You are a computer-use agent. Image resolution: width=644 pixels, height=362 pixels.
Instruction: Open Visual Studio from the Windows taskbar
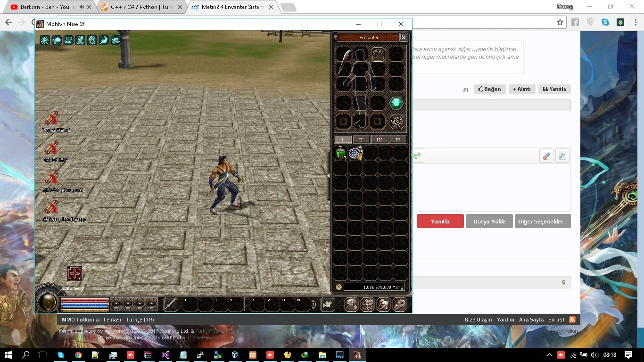coord(165,354)
